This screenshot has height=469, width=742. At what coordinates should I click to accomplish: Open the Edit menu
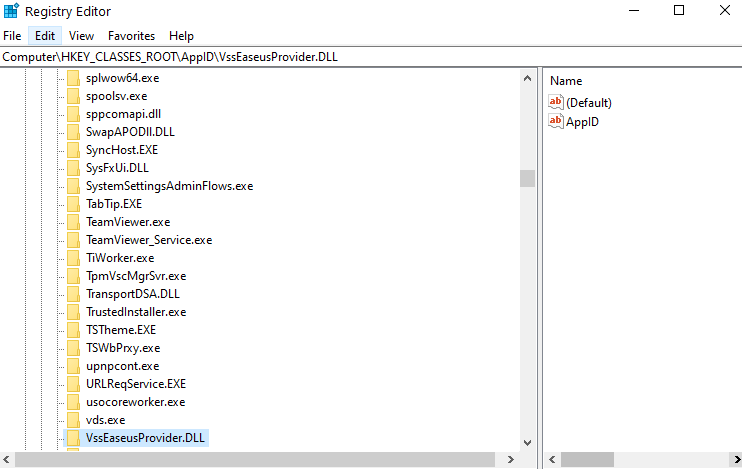(x=44, y=35)
